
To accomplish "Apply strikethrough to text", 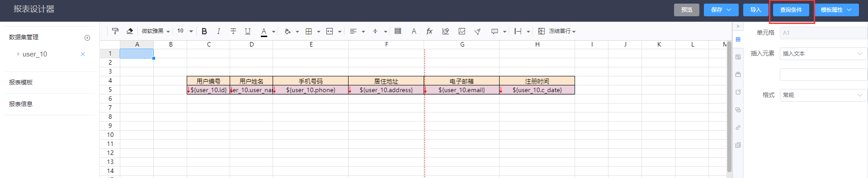I will [233, 31].
